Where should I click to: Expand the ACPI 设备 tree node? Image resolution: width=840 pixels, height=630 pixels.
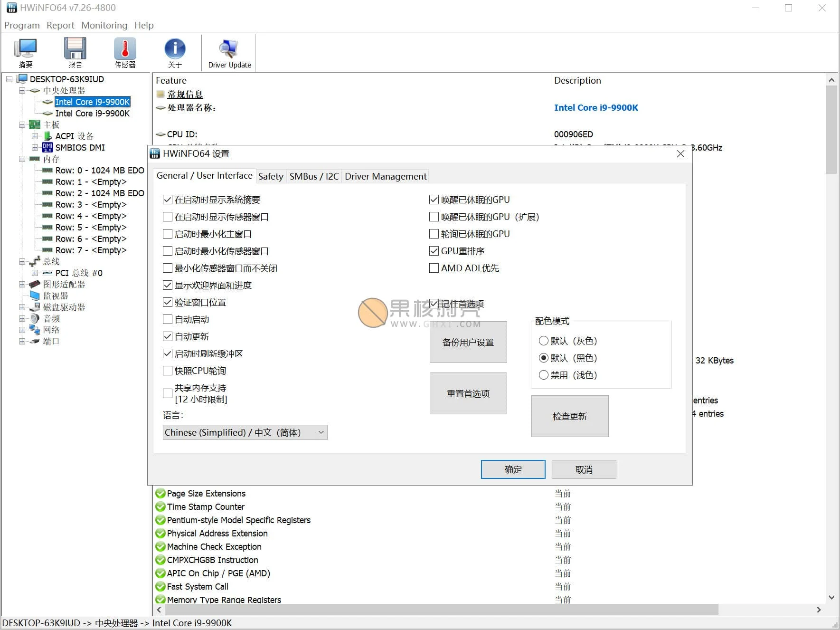coord(35,136)
